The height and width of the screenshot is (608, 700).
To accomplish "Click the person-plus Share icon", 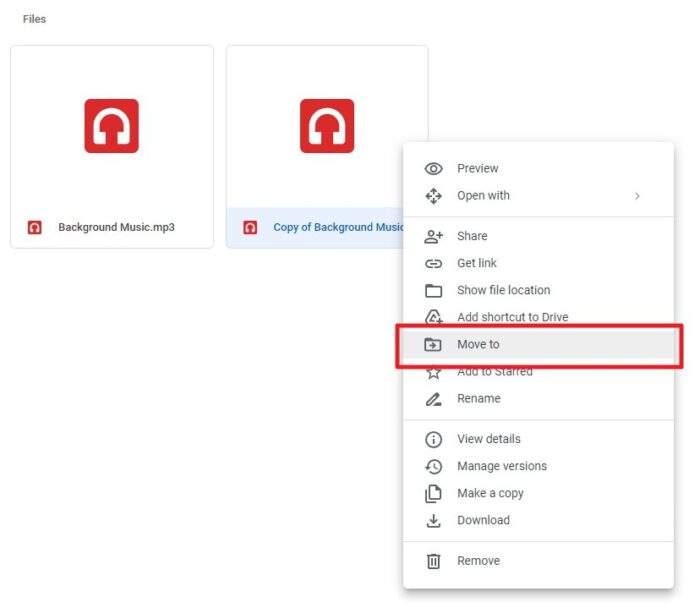I will [x=433, y=236].
